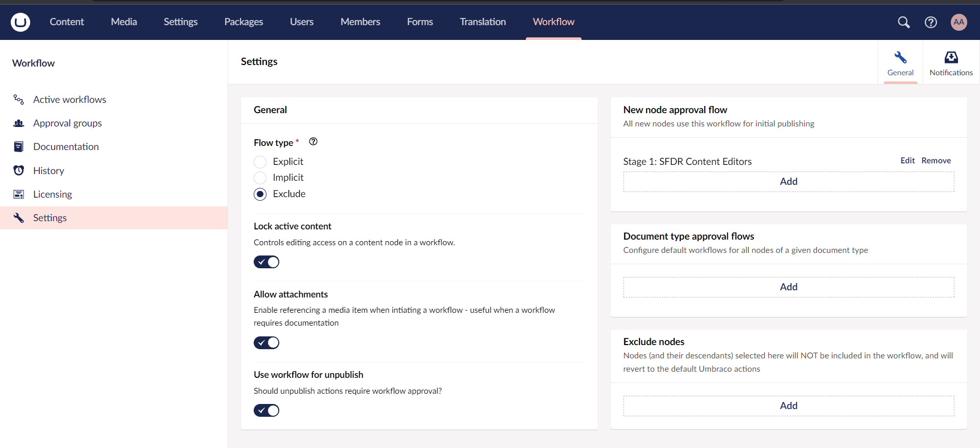Select the Implicit flow type
980x448 pixels.
point(260,178)
